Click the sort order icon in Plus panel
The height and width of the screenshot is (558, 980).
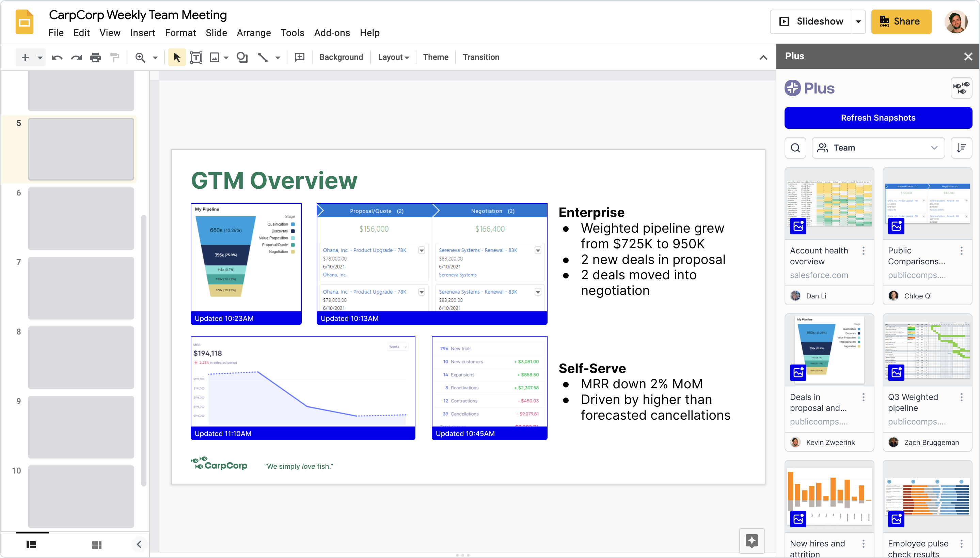pyautogui.click(x=961, y=148)
